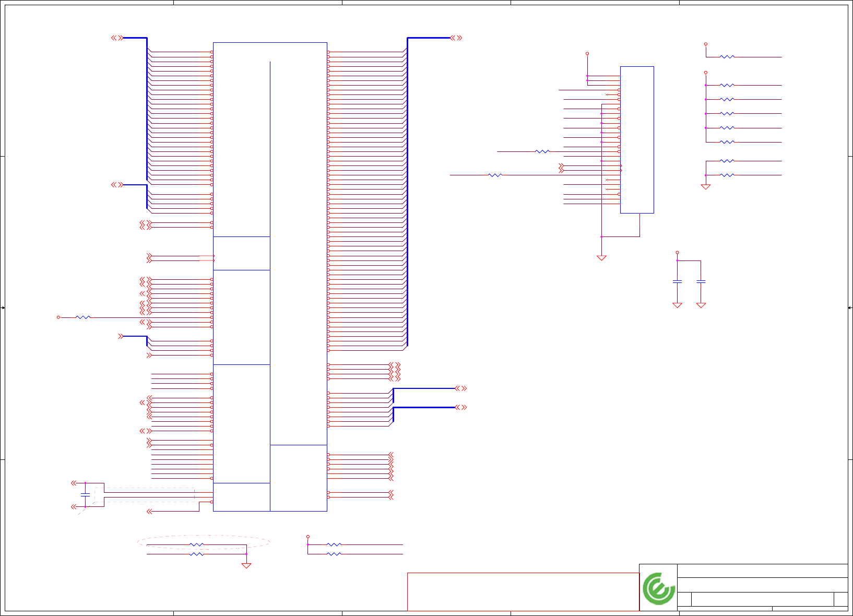
Task: Select the small blue connector block on right
Action: [x=637, y=140]
